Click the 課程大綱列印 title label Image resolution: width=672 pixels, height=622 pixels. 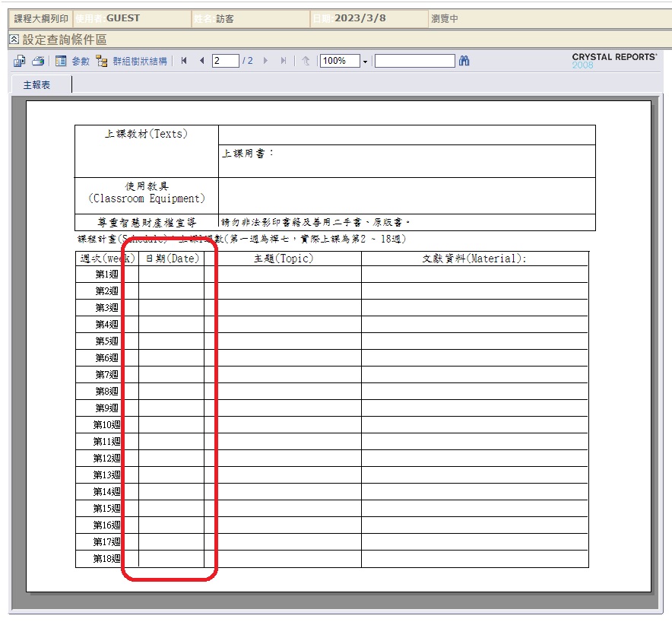click(x=41, y=18)
